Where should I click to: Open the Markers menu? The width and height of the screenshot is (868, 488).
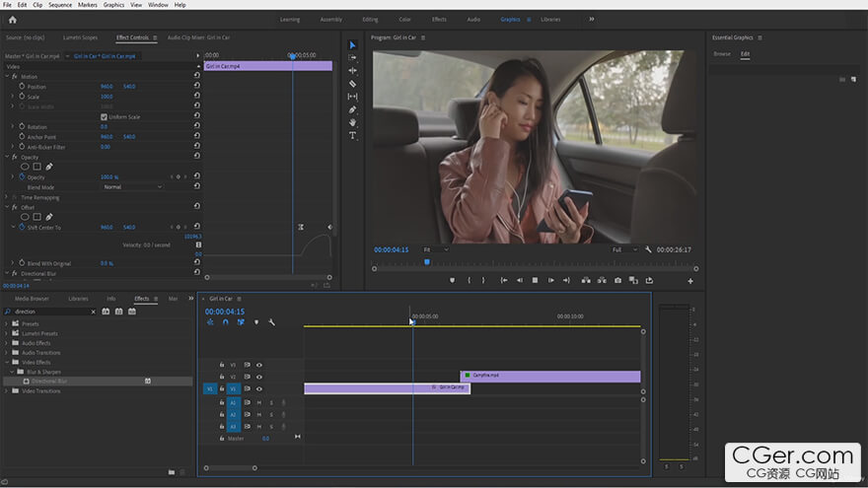tap(88, 4)
